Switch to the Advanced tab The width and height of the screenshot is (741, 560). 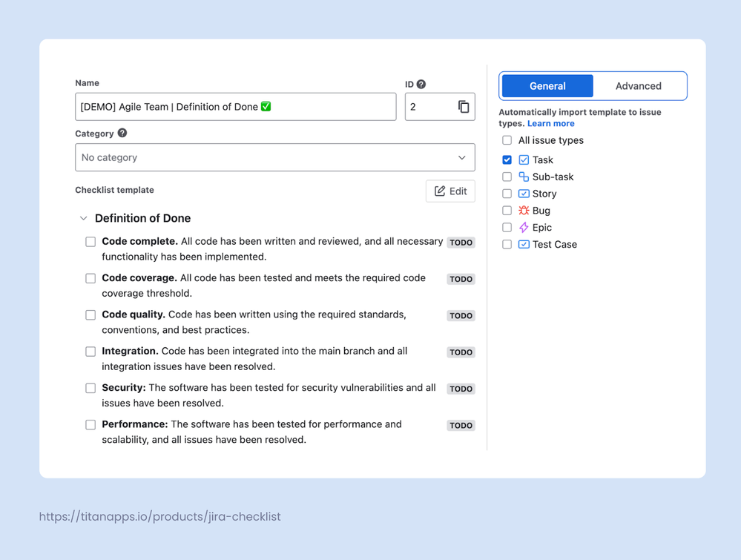pos(638,86)
